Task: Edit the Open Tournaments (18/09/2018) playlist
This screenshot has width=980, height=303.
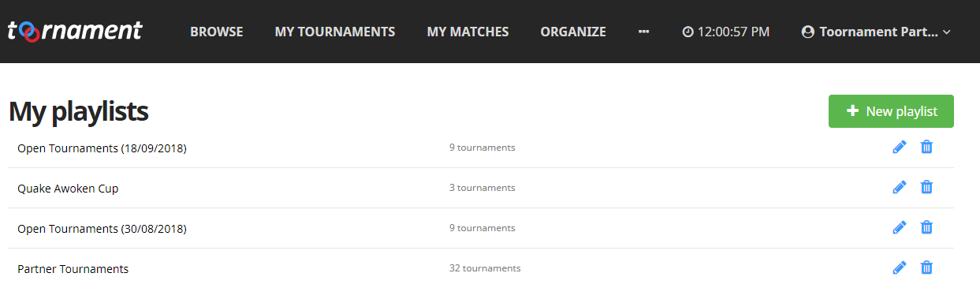Action: [900, 147]
